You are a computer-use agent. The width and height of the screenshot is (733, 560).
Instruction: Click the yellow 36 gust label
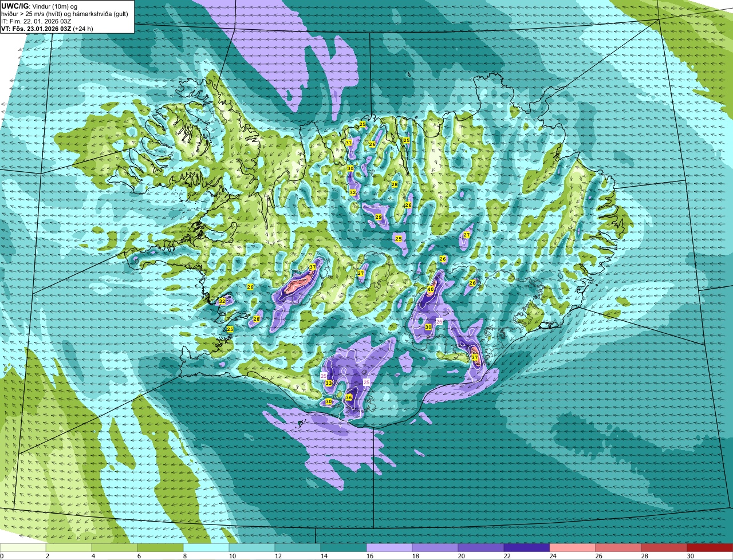pyautogui.click(x=348, y=397)
